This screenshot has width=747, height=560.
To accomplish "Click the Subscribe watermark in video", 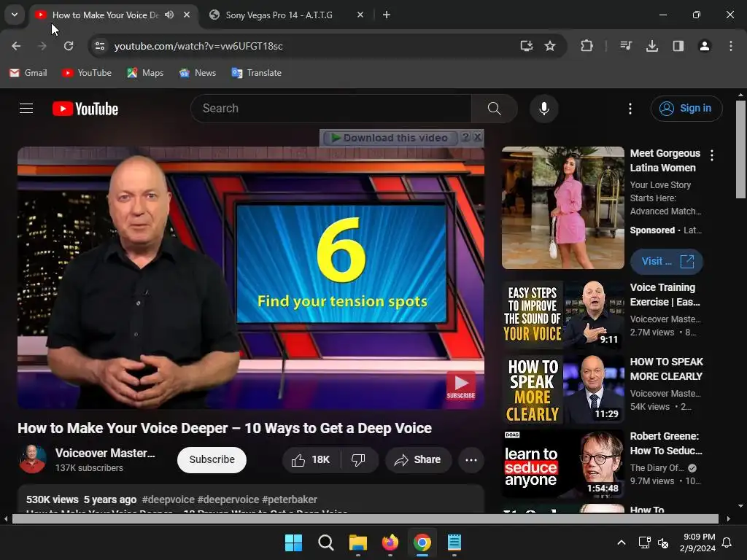I will pyautogui.click(x=461, y=385).
